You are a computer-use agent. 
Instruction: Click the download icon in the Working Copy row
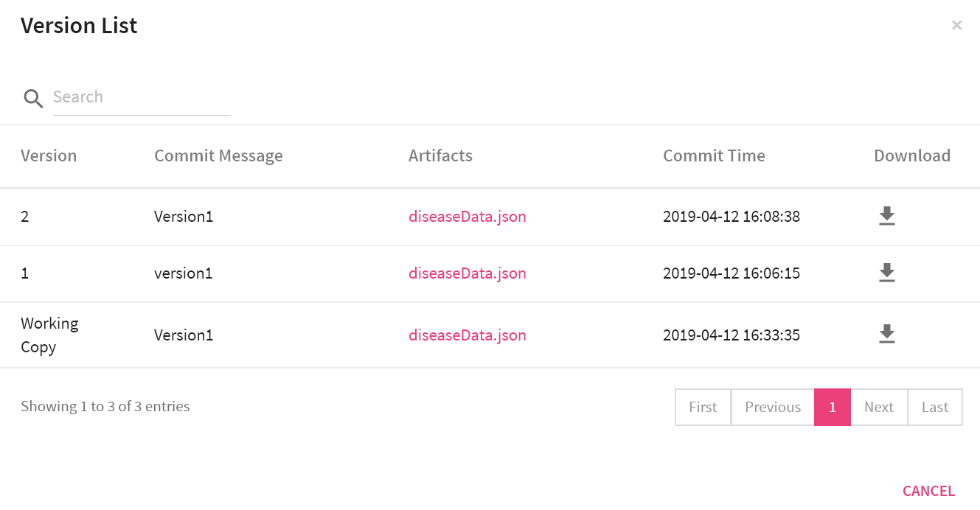click(886, 334)
